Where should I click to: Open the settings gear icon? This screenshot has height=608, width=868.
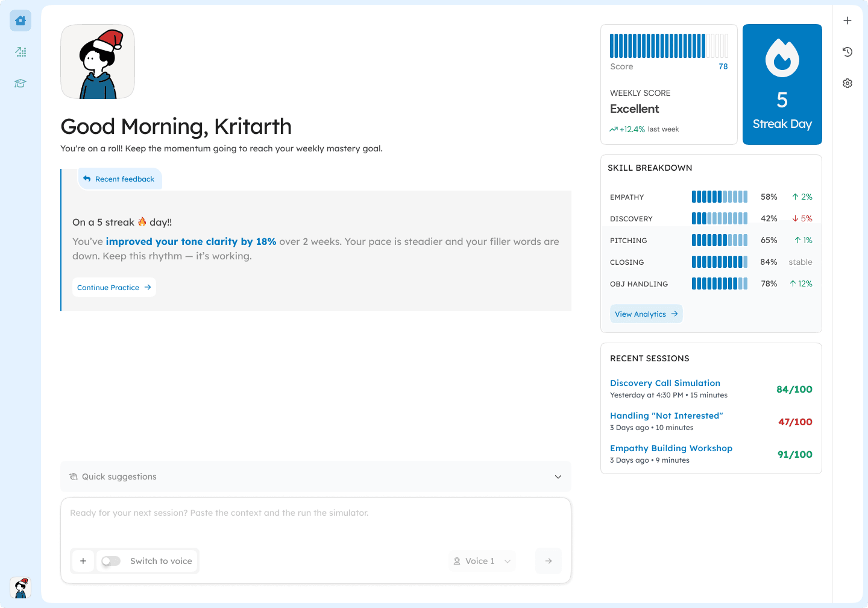[x=848, y=83]
